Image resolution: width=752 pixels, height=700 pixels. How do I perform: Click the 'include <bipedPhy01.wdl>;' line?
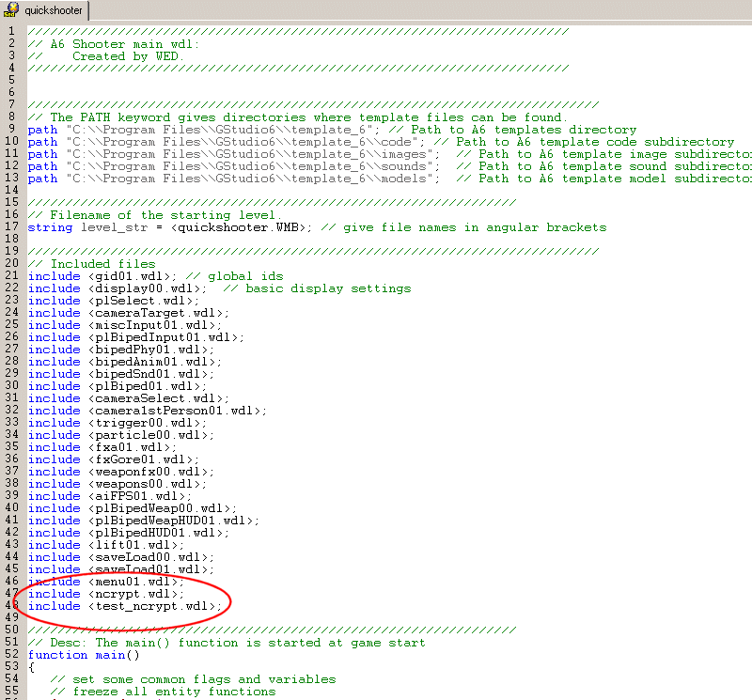coord(121,350)
